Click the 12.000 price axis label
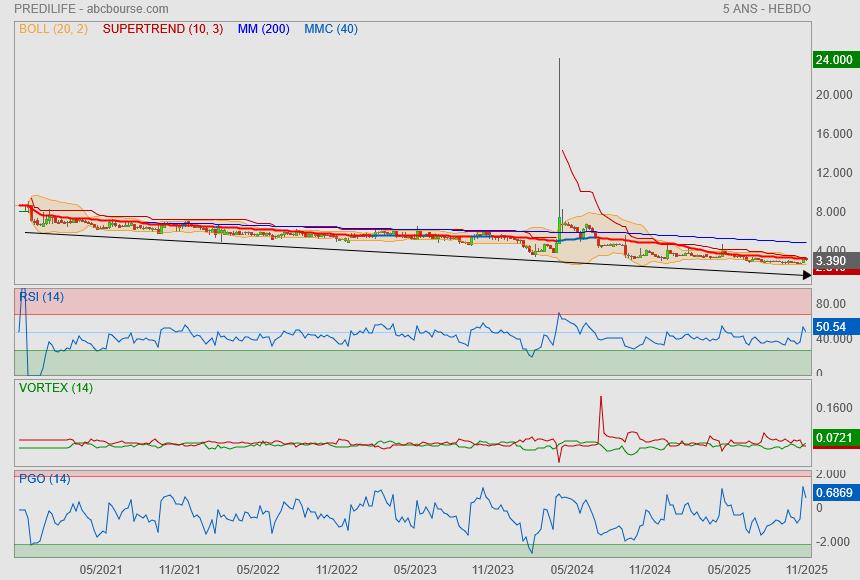 [833, 173]
